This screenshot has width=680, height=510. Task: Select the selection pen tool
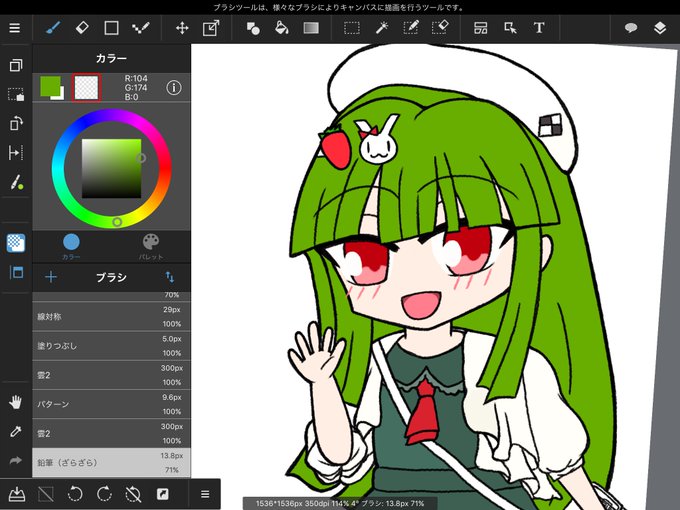[411, 28]
